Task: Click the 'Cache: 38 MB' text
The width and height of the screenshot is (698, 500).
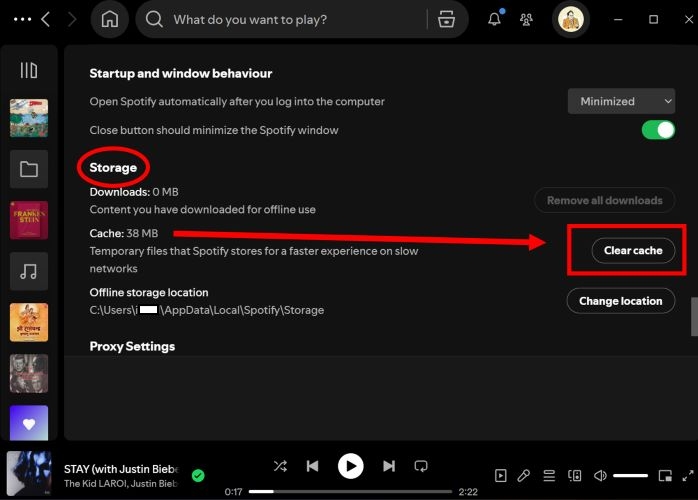Action: (x=124, y=233)
